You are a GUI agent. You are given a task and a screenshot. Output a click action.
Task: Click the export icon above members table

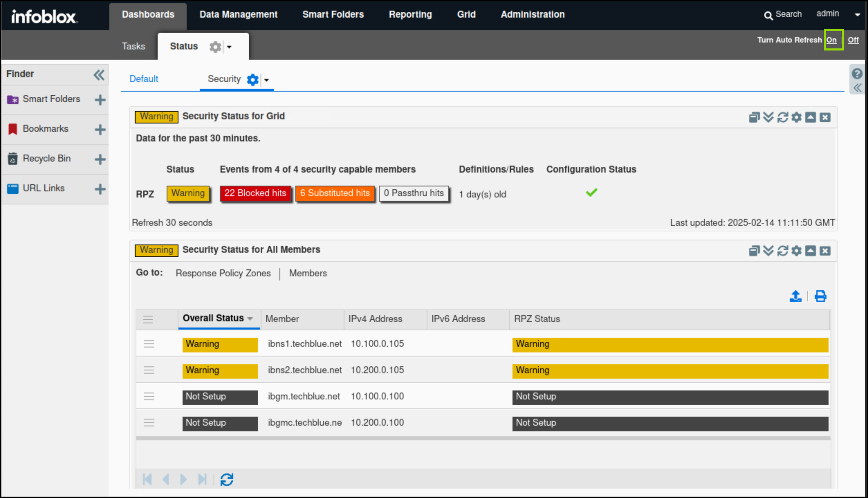(795, 296)
